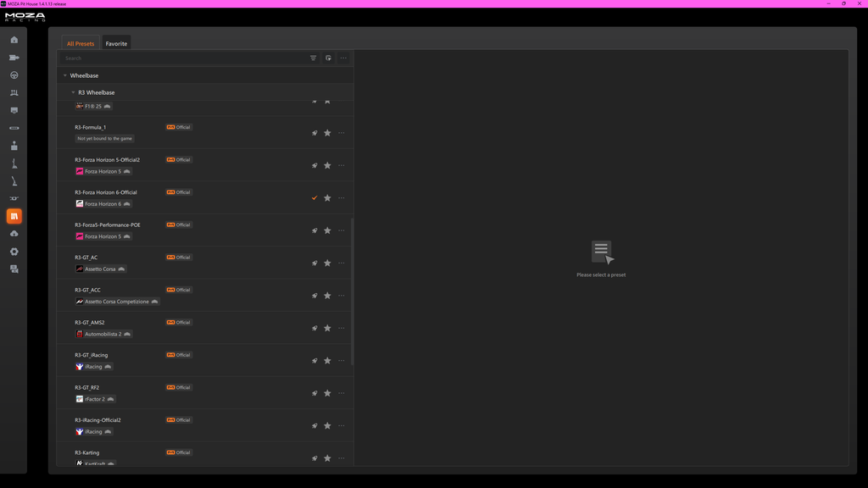This screenshot has height=488, width=868.
Task: Open the Home page in the sidebar
Action: 14,40
